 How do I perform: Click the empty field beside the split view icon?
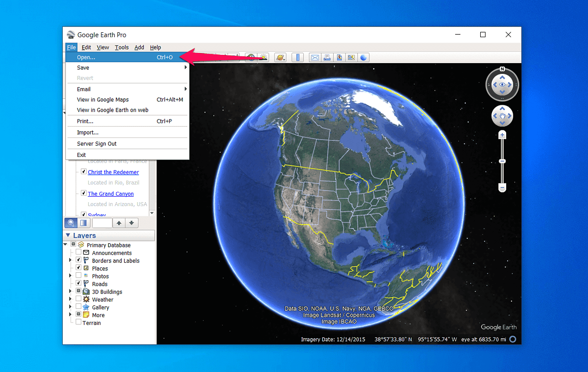pos(102,223)
